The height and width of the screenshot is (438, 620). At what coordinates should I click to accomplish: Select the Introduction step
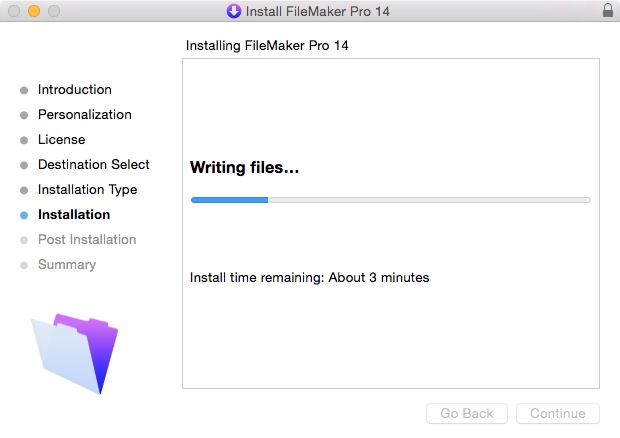coord(75,89)
